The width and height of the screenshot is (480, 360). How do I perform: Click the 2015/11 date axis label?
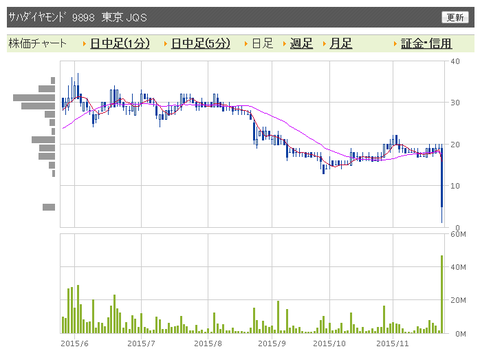392,344
